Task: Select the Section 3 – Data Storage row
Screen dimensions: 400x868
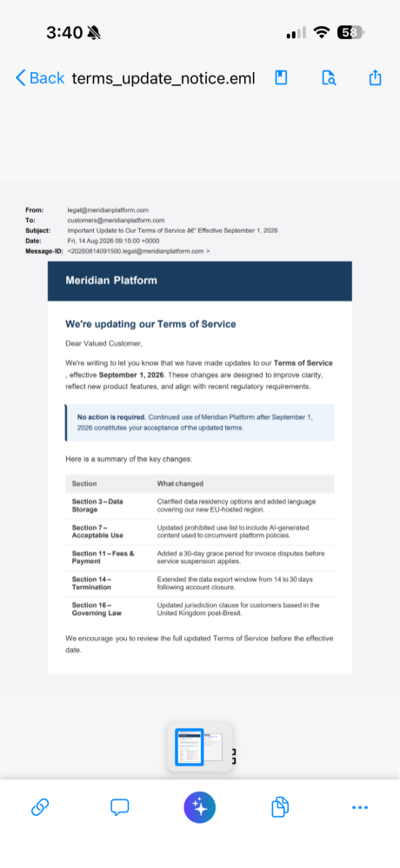Action: (x=199, y=506)
